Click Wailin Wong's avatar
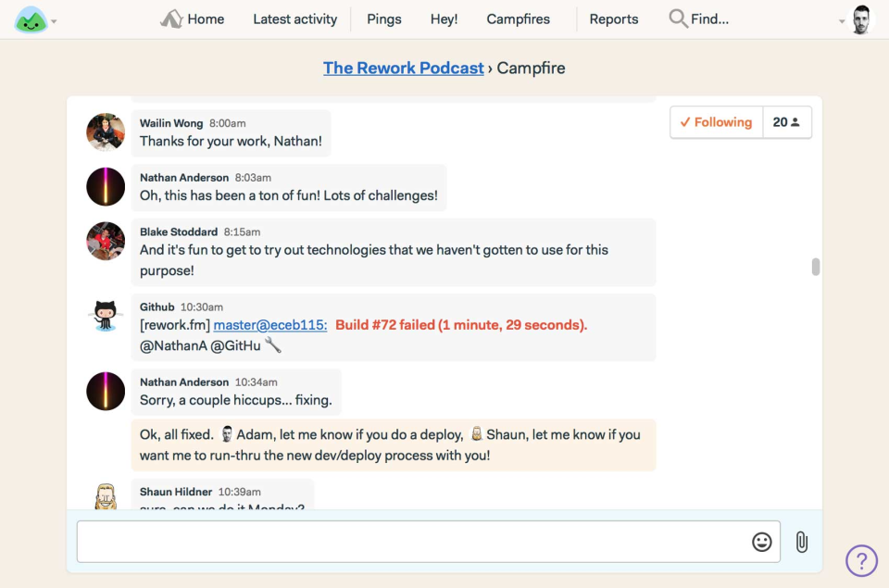Screen dimensions: 889x588 (x=106, y=132)
